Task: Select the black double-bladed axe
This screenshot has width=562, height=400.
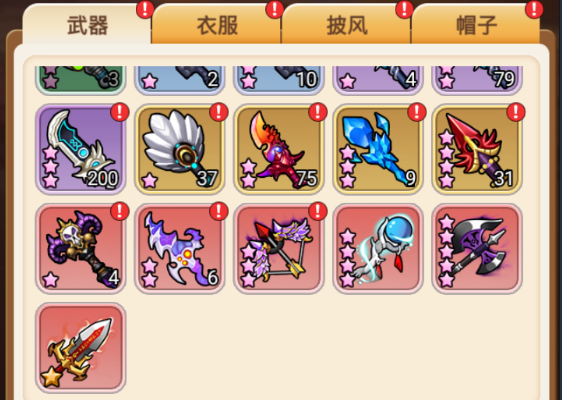Action: 477,249
